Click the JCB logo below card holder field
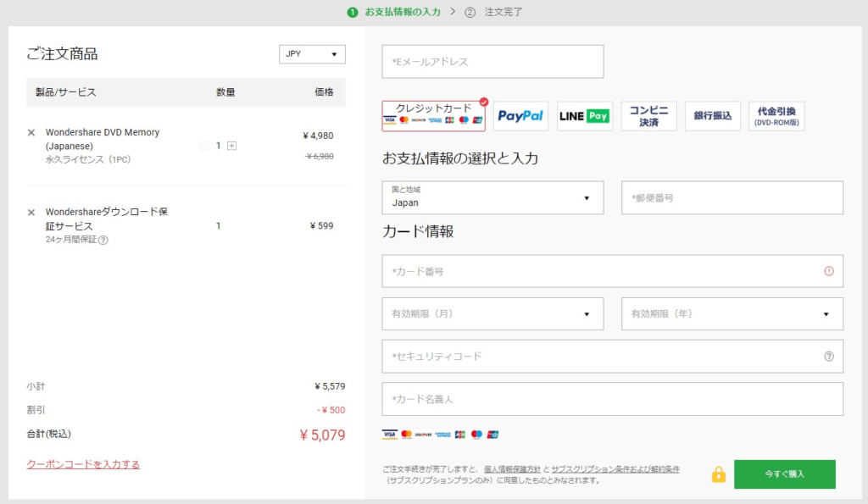Screen dimensions: 868x504 460,435
